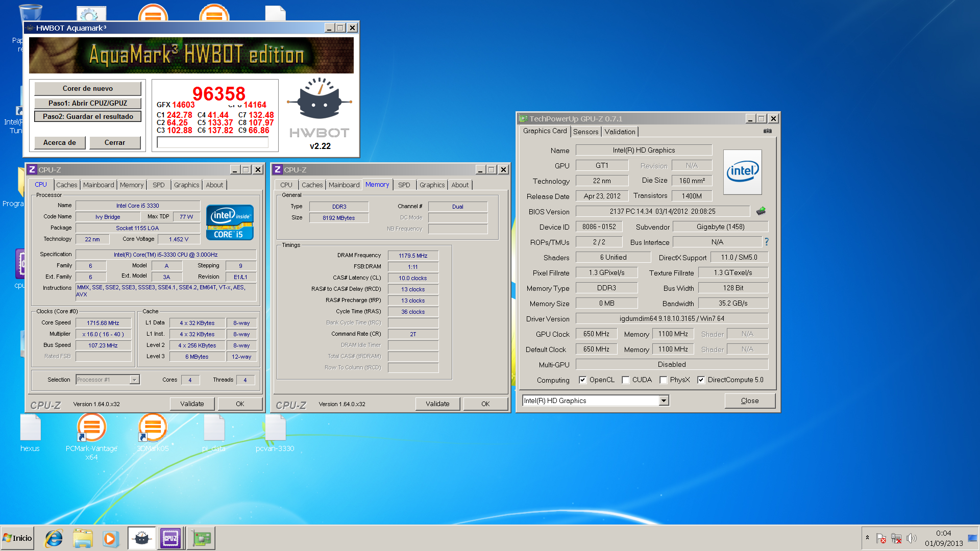Launch Windows Media Player from taskbar
The image size is (980, 551).
click(110, 538)
